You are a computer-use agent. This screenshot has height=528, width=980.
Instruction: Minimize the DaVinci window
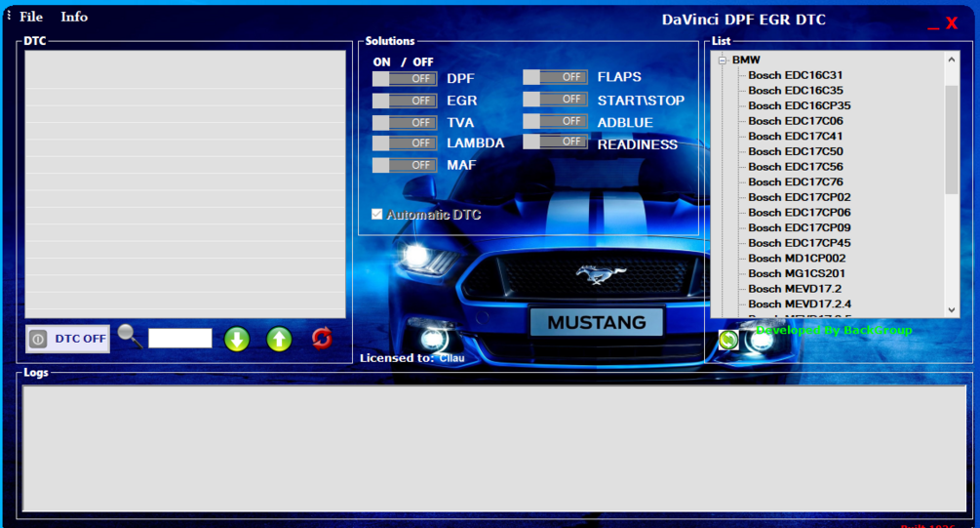[933, 27]
